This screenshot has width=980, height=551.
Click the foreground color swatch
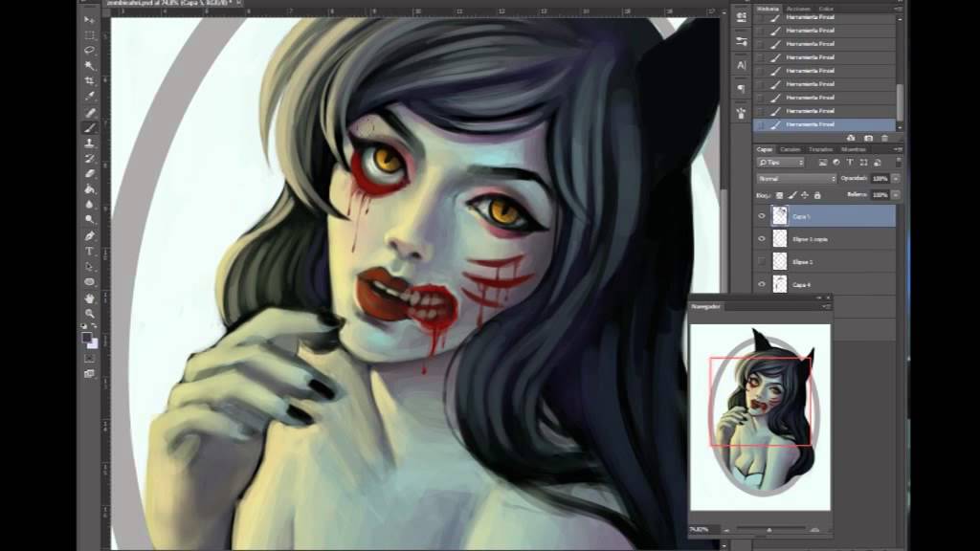click(87, 336)
